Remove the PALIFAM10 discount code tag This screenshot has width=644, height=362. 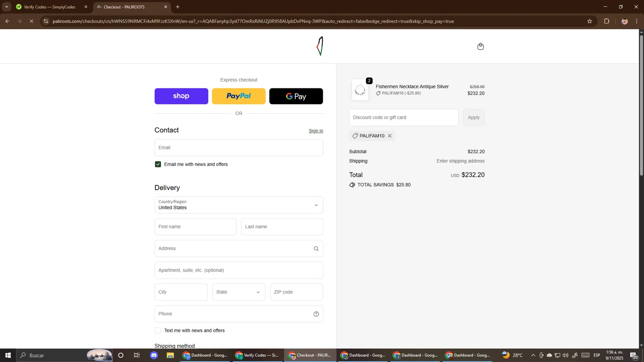pyautogui.click(x=390, y=136)
